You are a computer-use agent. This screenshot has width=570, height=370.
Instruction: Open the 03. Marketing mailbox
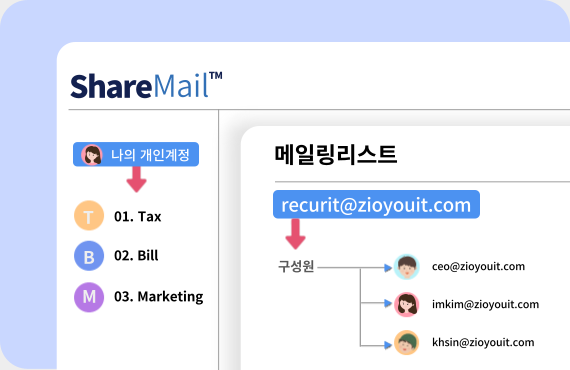click(x=158, y=297)
